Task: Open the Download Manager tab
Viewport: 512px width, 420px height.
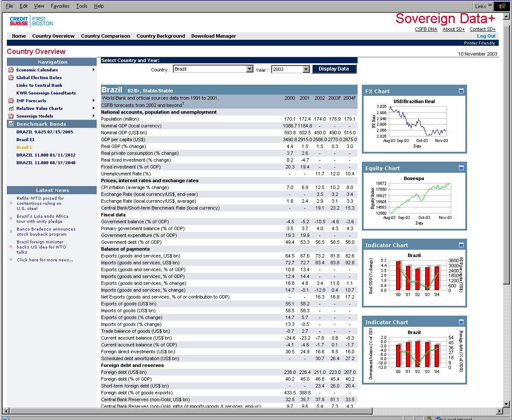Action: coord(213,36)
